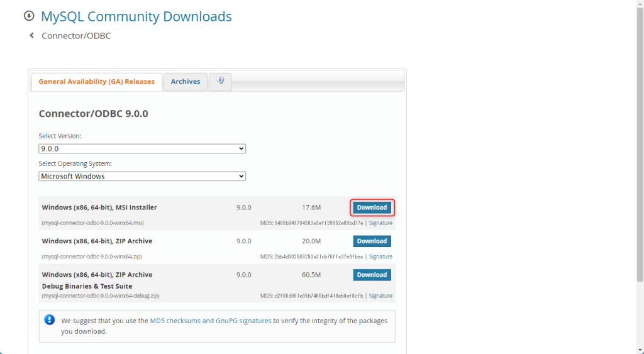The height and width of the screenshot is (354, 644).
Task: Click the MD5 hash of the debug ZIP
Action: click(x=319, y=296)
